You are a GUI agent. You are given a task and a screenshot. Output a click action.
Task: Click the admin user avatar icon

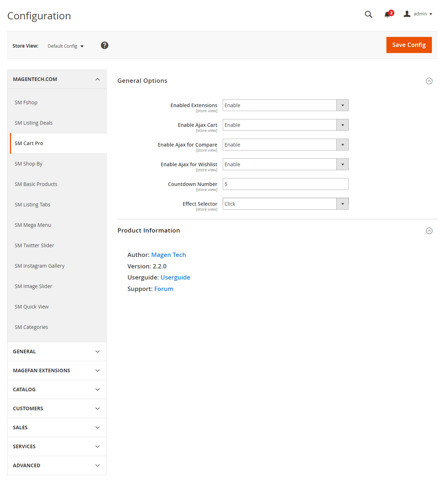[x=407, y=14]
